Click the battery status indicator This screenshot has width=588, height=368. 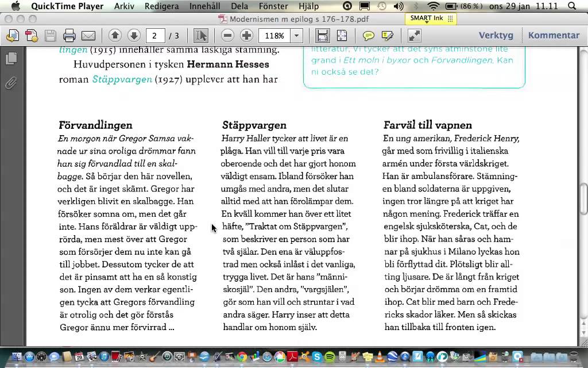(463, 6)
